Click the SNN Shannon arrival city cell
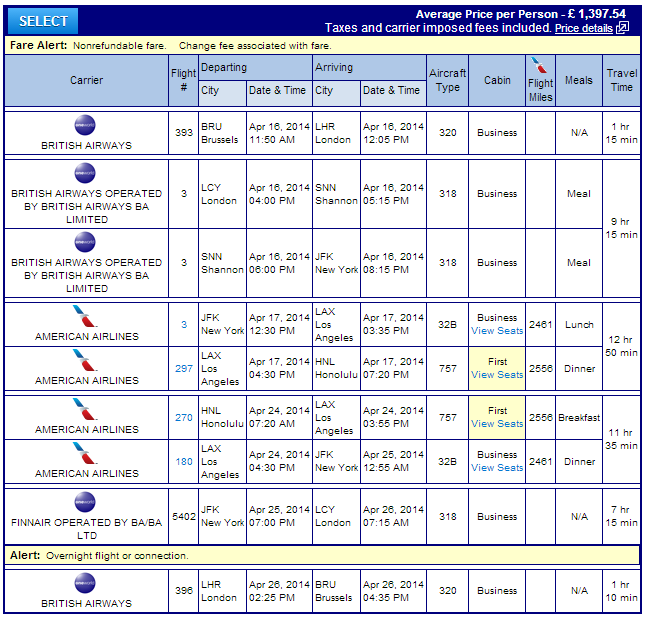The width and height of the screenshot is (647, 619). coord(336,194)
